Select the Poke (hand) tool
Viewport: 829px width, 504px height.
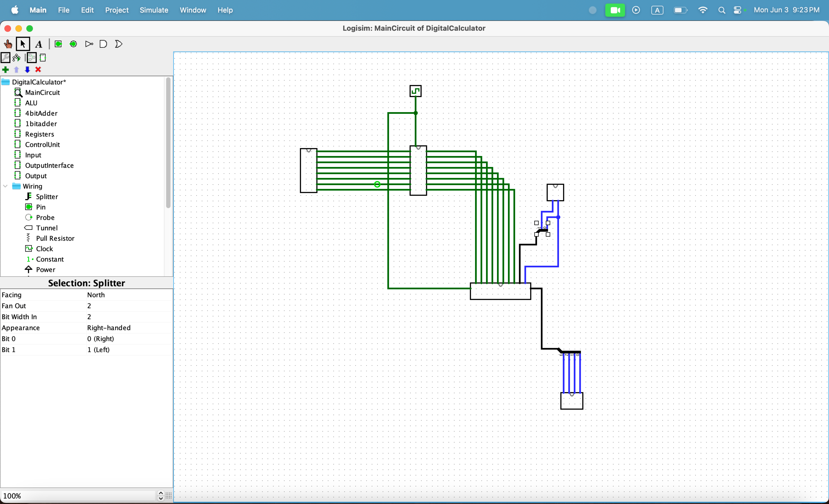[x=8, y=44]
